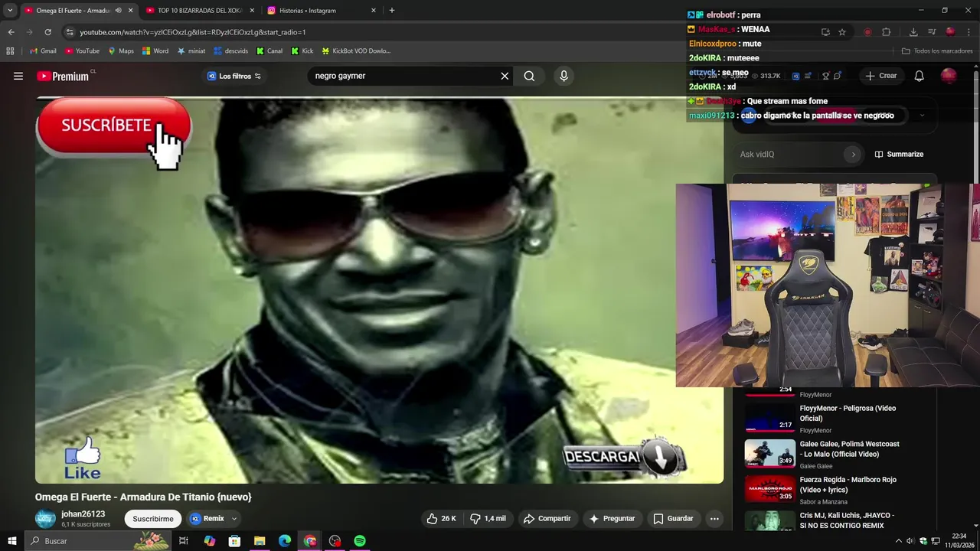This screenshot has height=551, width=980.
Task: Click the Guardar save button
Action: coord(673,518)
